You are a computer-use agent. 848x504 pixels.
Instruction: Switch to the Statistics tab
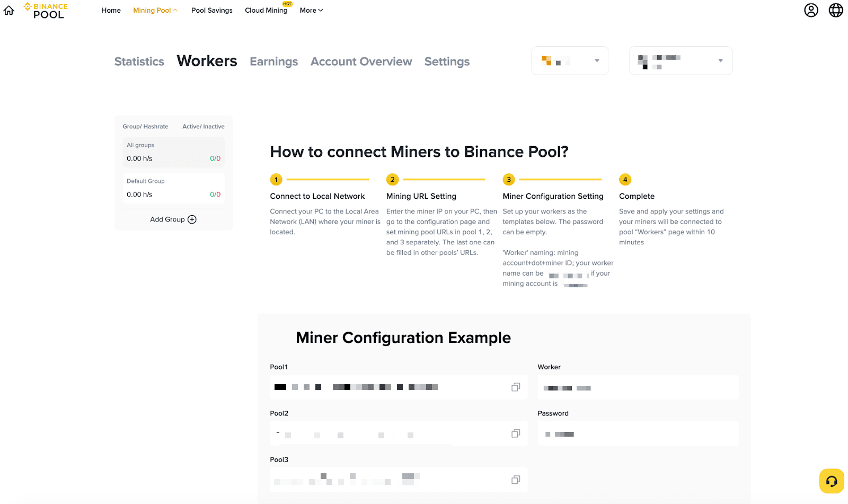click(x=139, y=61)
